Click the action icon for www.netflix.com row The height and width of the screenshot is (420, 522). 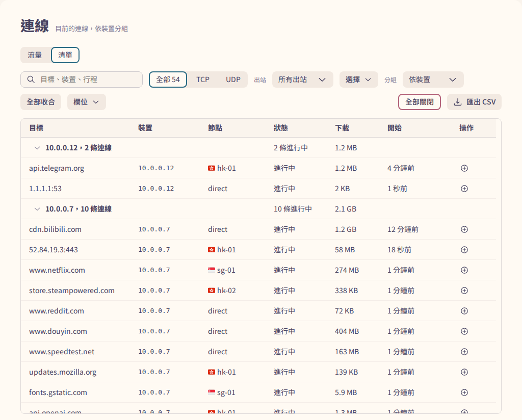[x=464, y=270]
